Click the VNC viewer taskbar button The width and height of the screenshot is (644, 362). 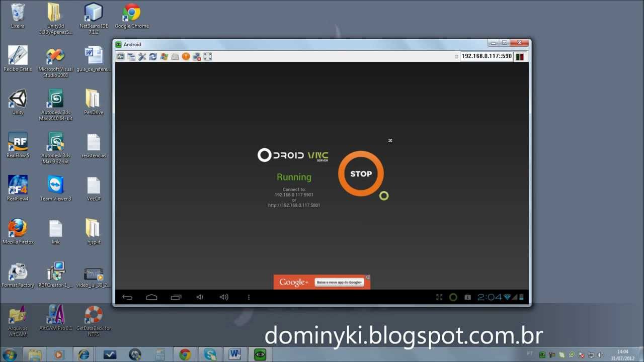(x=260, y=355)
